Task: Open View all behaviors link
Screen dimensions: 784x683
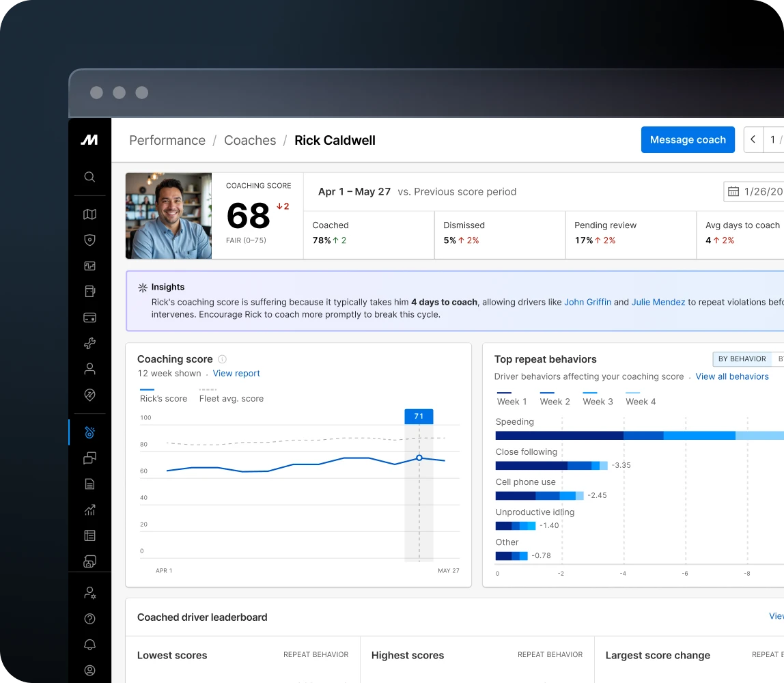Action: pos(732,376)
